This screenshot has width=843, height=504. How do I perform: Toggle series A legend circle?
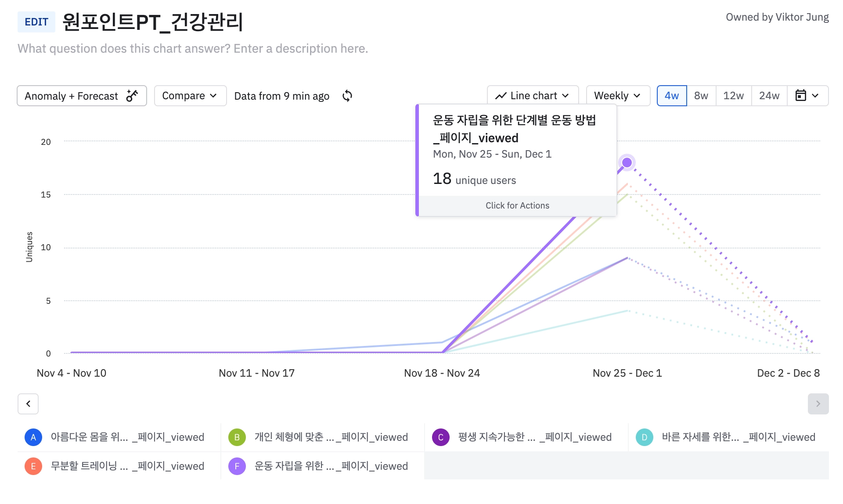coord(33,437)
